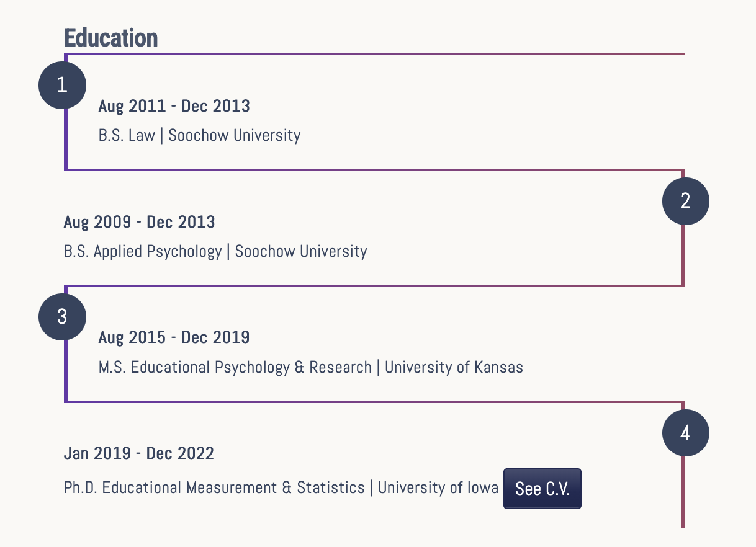Select Ph.D. Educational Measurement & Statistics text
Screen dimensions: 756x547
(x=214, y=487)
